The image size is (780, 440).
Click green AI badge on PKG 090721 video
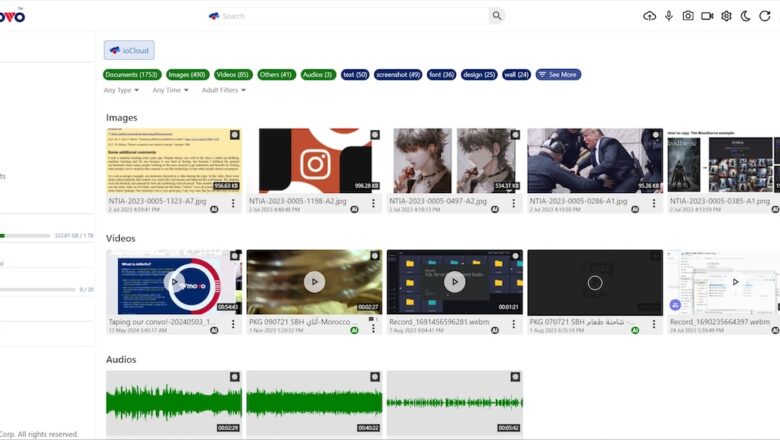354,330
